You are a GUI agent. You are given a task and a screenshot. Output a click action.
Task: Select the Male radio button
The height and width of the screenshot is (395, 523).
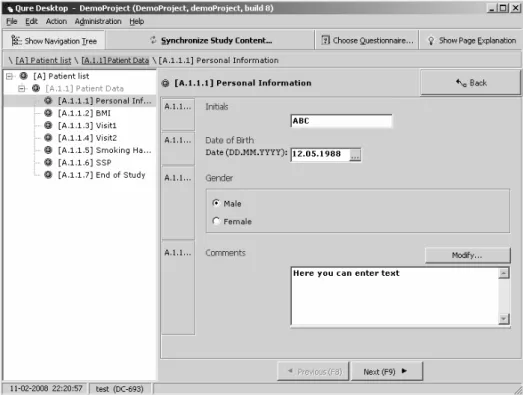(x=216, y=203)
